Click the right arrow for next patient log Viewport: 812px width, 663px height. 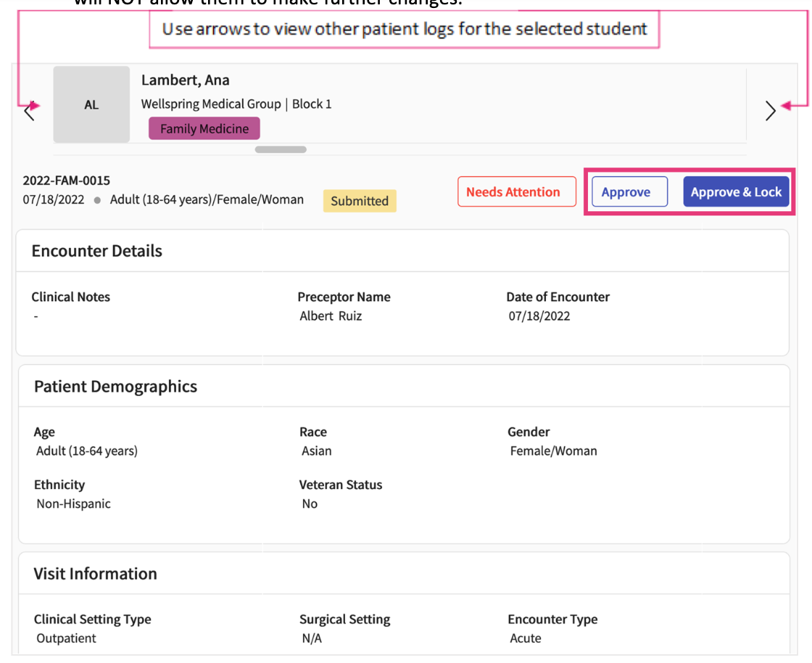click(x=770, y=111)
